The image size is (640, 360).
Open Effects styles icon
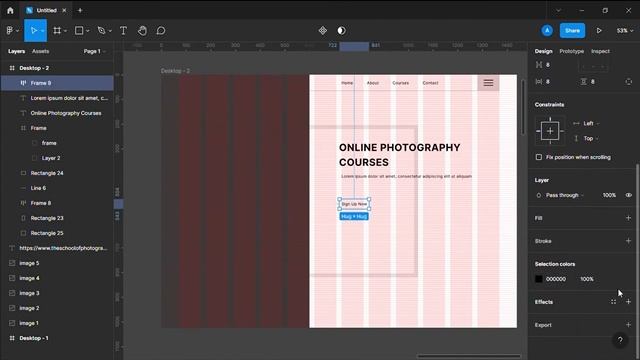coord(613,302)
